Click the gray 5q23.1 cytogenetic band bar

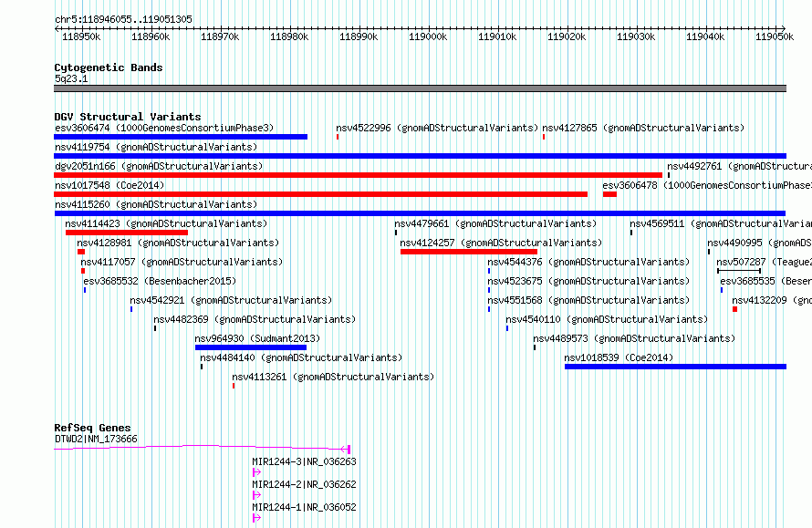pos(420,88)
